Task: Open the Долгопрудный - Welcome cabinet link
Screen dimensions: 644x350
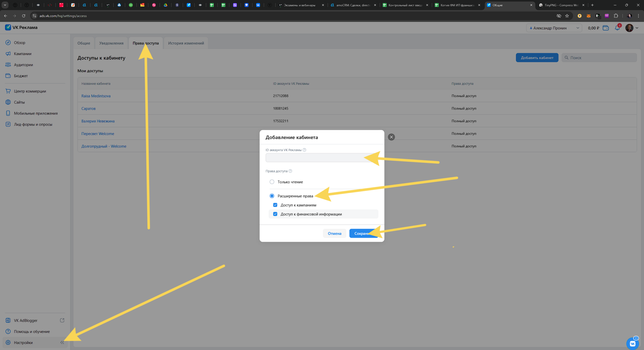Action: pyautogui.click(x=104, y=146)
